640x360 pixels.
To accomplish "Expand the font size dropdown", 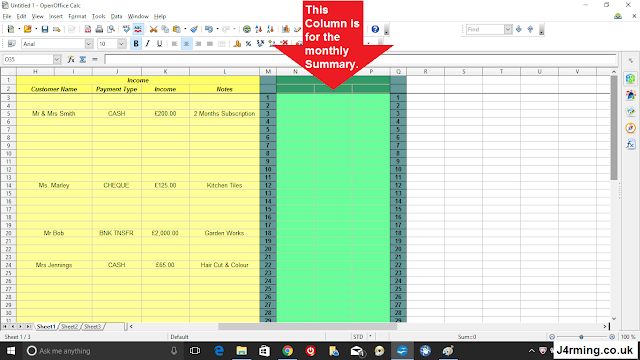I will [x=121, y=44].
